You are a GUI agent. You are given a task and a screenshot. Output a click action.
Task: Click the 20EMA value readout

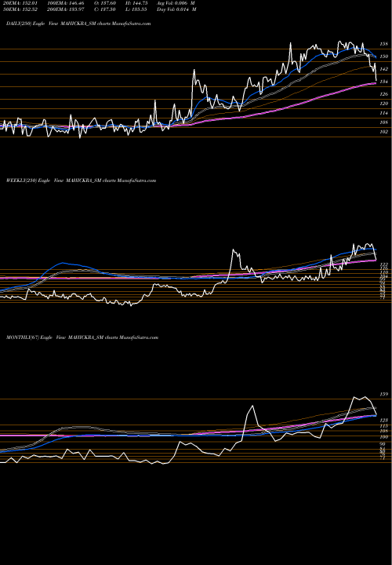click(x=22, y=3)
